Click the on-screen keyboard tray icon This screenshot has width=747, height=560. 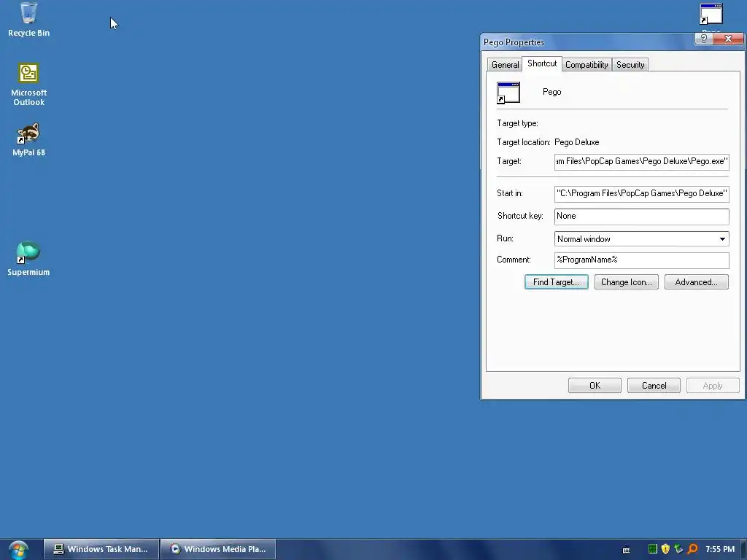click(626, 550)
